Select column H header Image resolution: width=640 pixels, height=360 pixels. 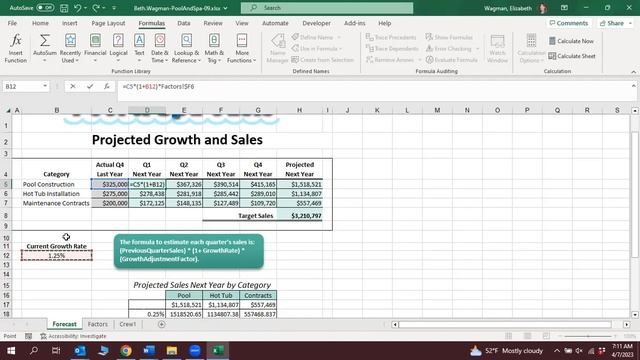[300, 110]
